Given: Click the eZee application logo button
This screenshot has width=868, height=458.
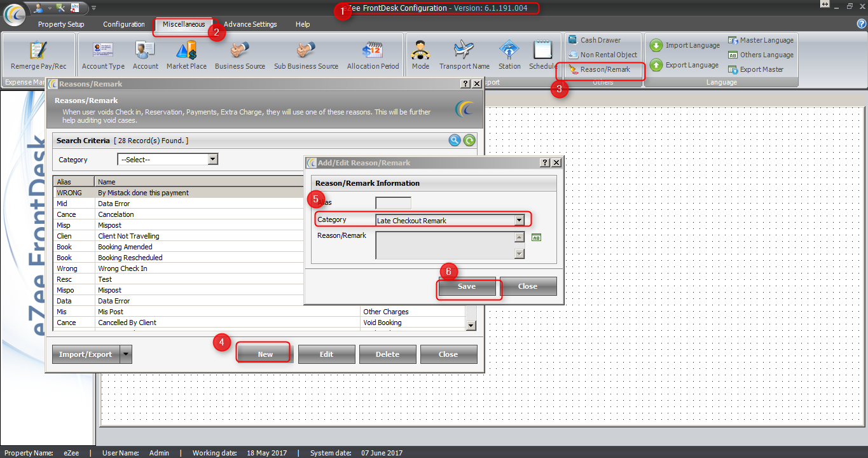Looking at the screenshot, I should coord(15,13).
